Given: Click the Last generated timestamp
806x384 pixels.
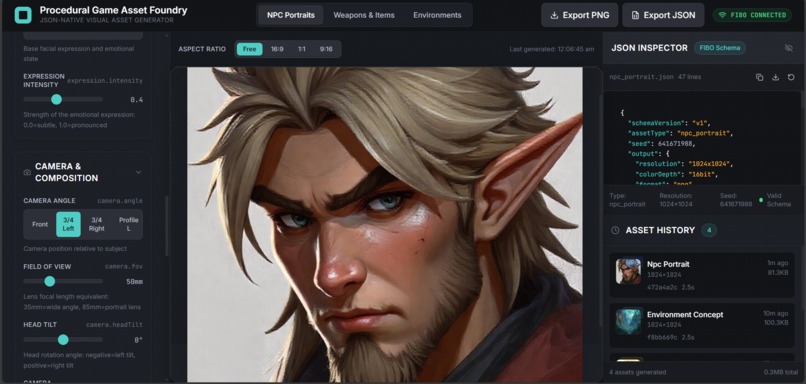Looking at the screenshot, I should click(552, 49).
